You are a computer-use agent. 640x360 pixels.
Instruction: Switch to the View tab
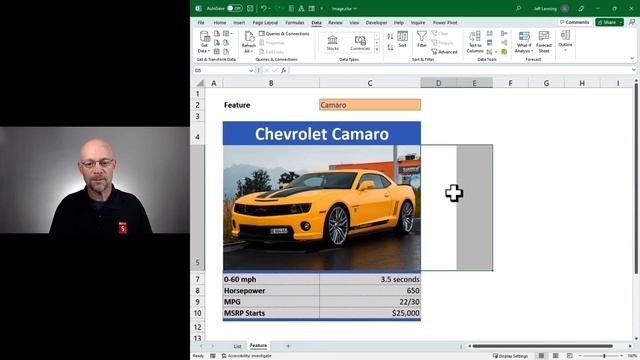[x=354, y=22]
